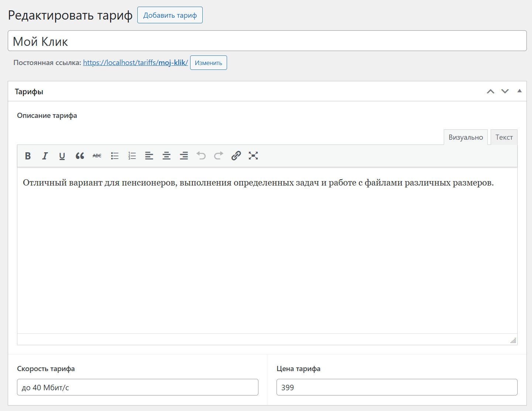Create a numbered list

coord(132,156)
